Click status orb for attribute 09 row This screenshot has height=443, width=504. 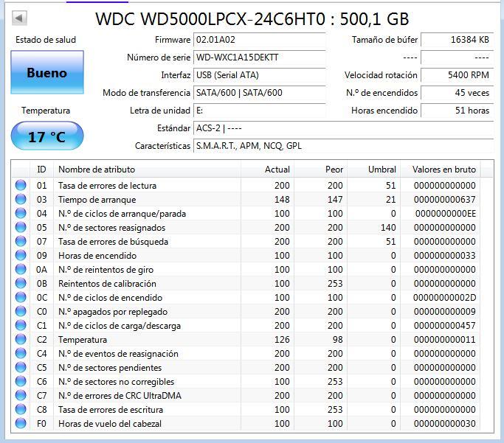click(x=21, y=255)
